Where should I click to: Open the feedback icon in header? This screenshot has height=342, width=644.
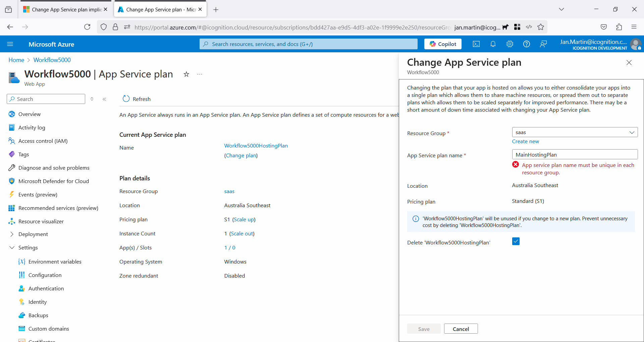[x=543, y=44]
